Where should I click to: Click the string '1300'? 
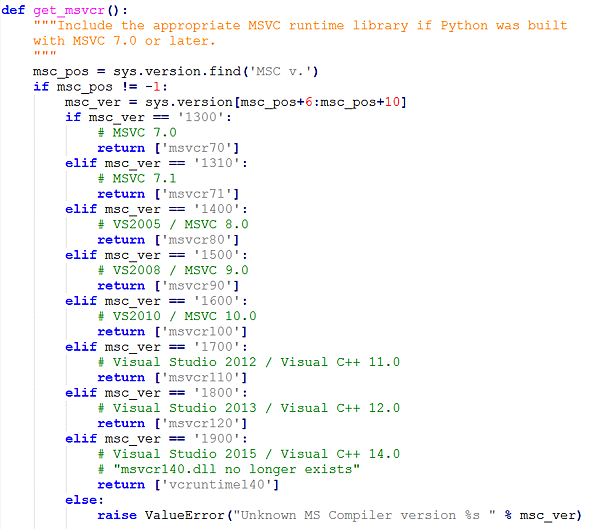pyautogui.click(x=201, y=117)
